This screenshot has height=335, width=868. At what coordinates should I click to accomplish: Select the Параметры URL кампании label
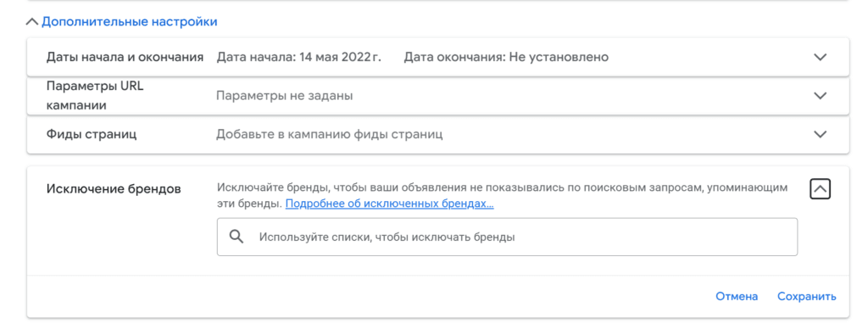(x=95, y=96)
